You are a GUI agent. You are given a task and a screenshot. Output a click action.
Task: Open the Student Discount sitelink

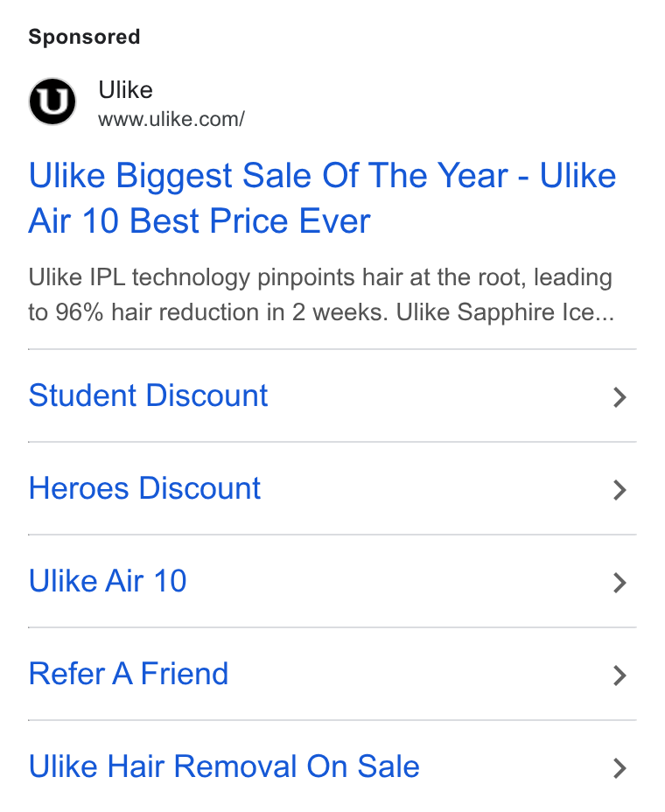click(148, 395)
